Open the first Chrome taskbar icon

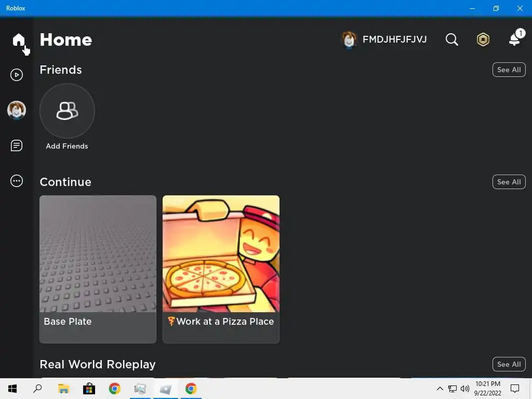click(x=115, y=389)
